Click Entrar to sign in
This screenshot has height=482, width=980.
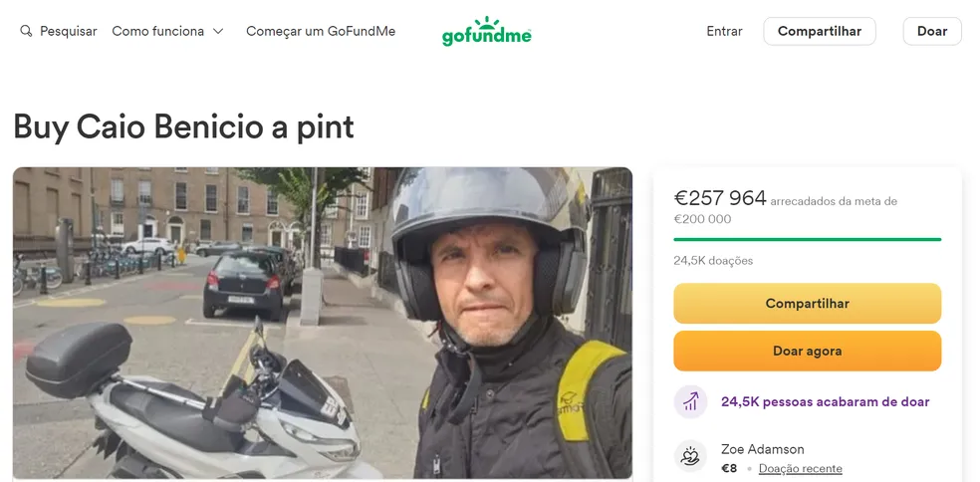(724, 31)
